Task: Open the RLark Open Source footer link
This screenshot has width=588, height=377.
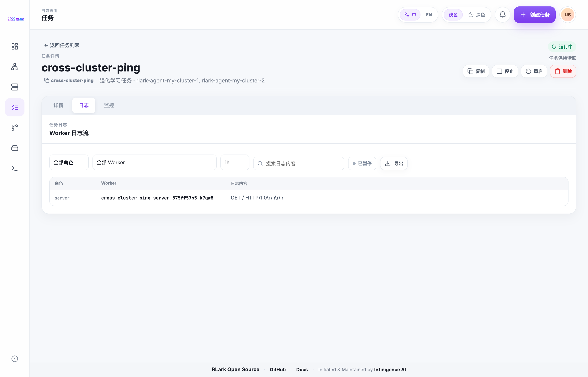Action: [x=236, y=369]
